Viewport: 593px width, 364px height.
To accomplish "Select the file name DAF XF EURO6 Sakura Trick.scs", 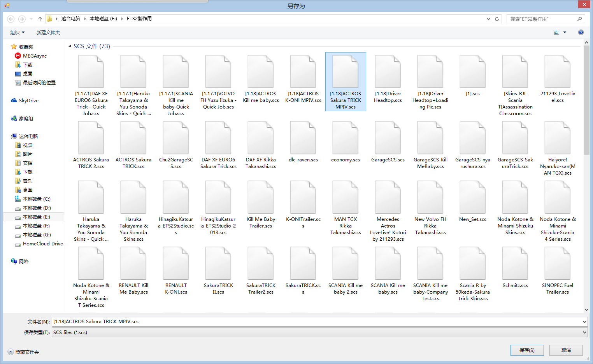I will click(x=218, y=163).
